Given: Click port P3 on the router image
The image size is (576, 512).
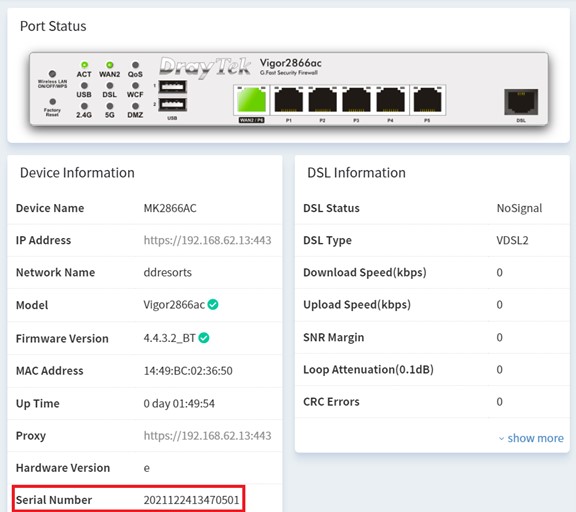Looking at the screenshot, I should click(x=356, y=100).
